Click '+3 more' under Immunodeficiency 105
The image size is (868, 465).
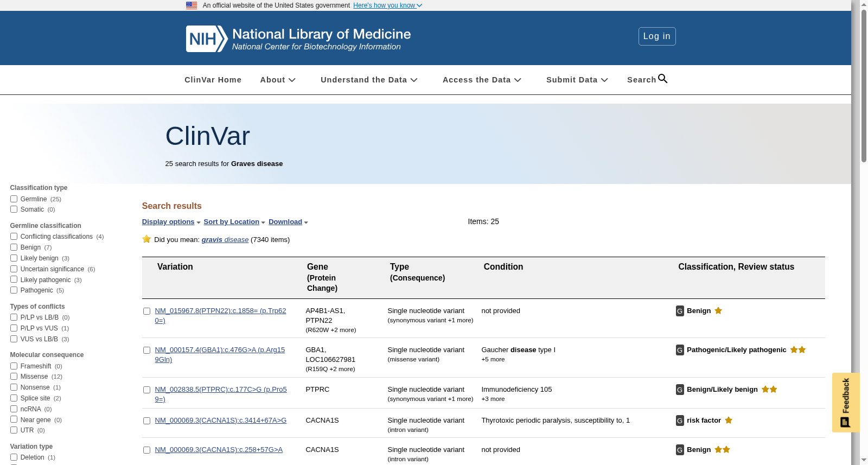[x=493, y=399]
